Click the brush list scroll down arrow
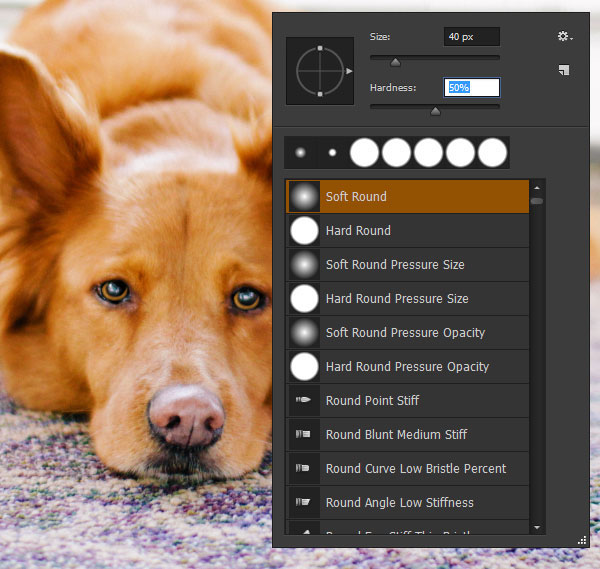The height and width of the screenshot is (569, 600). [x=537, y=528]
